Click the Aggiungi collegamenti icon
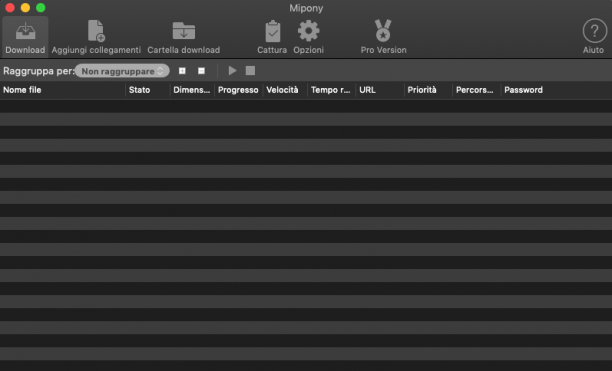612x371 pixels. click(x=96, y=31)
